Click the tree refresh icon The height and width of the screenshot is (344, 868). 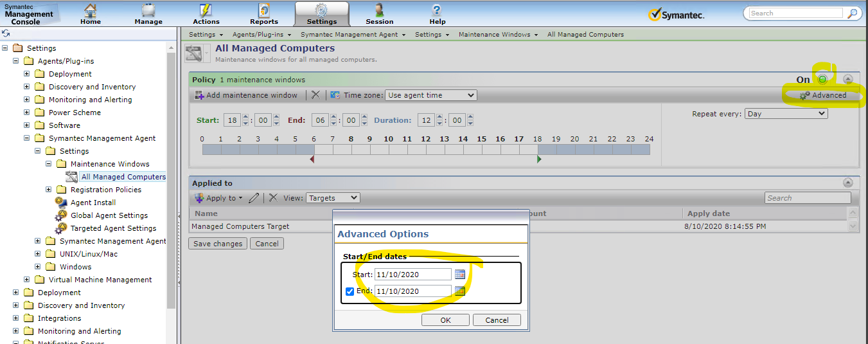click(x=6, y=33)
